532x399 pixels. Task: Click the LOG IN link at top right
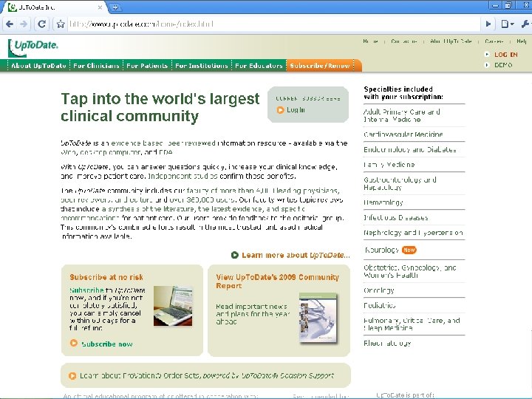click(x=506, y=55)
